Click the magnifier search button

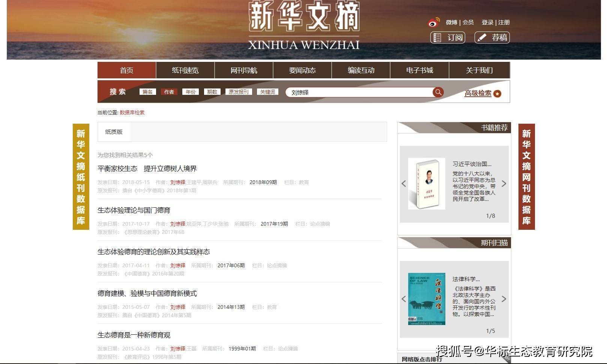pyautogui.click(x=438, y=92)
